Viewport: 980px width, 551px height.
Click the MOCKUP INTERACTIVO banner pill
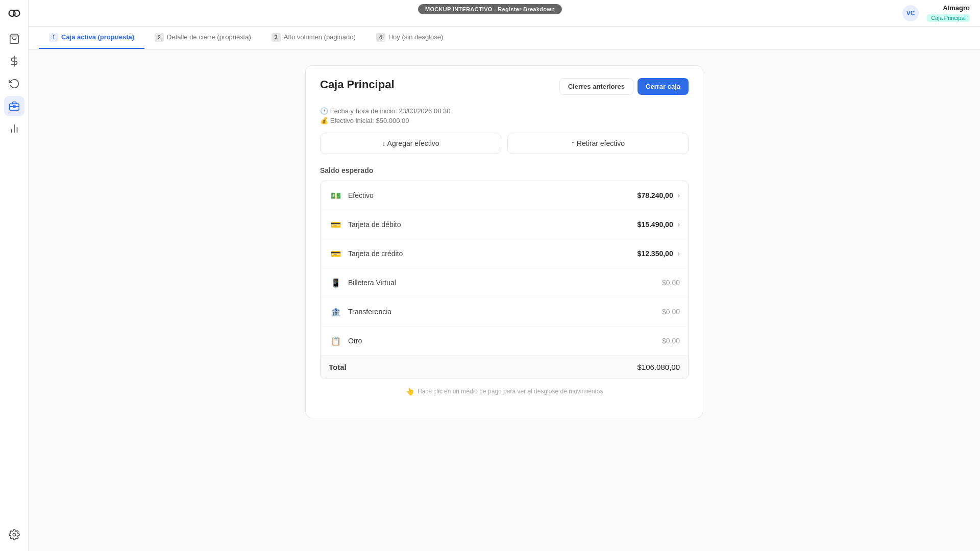point(490,9)
